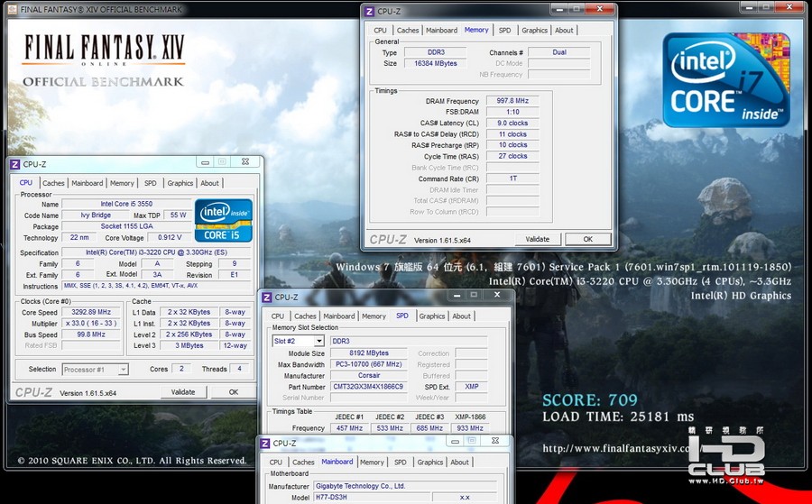Click CPU-Z SPD window title icon
Screen dimensions: 812x504
[x=267, y=297]
